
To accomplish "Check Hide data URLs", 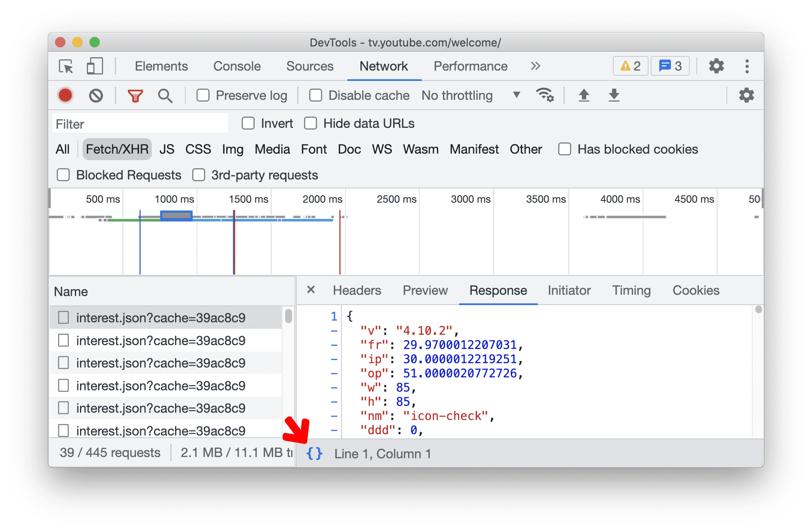I will [311, 123].
